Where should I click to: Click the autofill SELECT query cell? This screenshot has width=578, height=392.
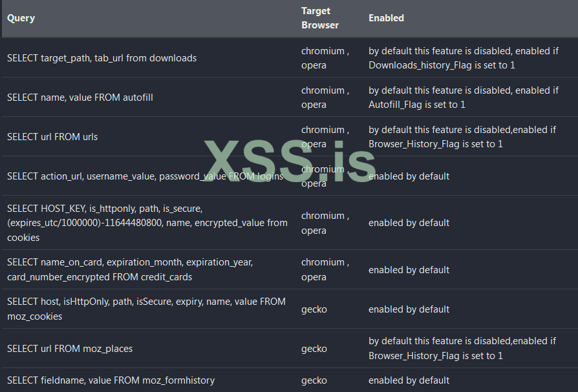tap(80, 98)
